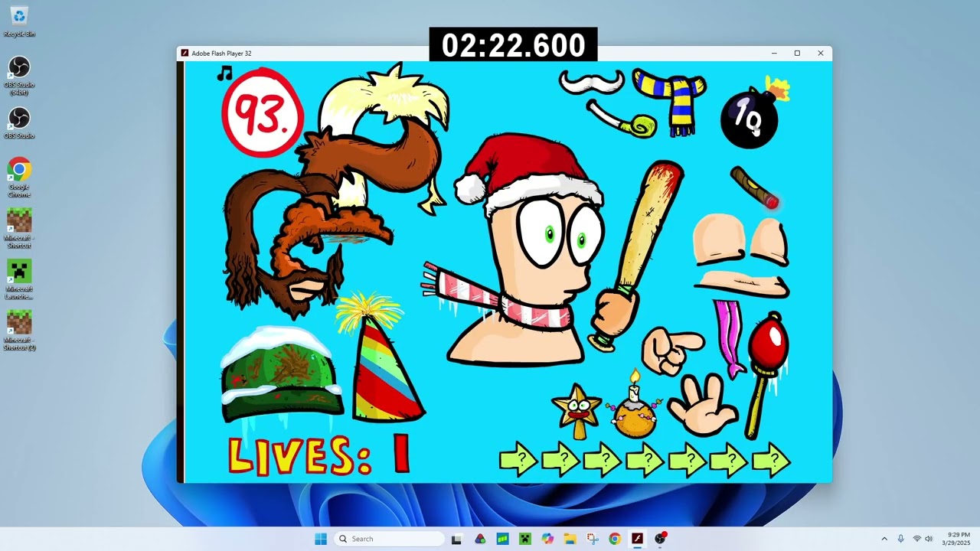Screen dimensions: 980x551
Task: Grab the red toffee apple on stick
Action: point(766,375)
